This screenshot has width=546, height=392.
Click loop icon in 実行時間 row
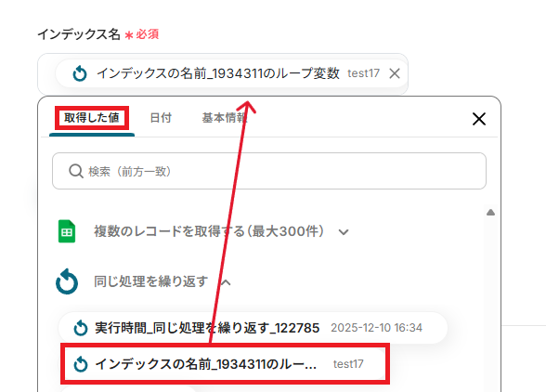point(81,328)
